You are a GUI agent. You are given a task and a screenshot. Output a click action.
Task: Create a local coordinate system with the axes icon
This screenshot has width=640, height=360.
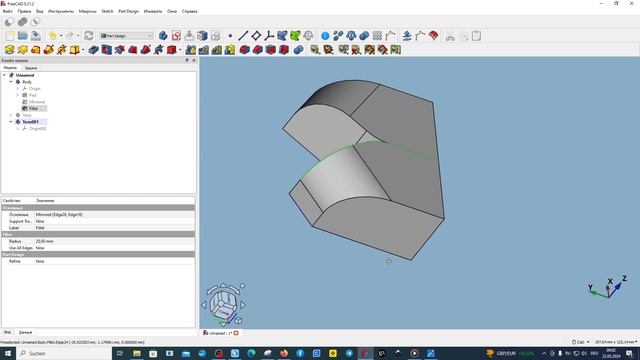(269, 36)
